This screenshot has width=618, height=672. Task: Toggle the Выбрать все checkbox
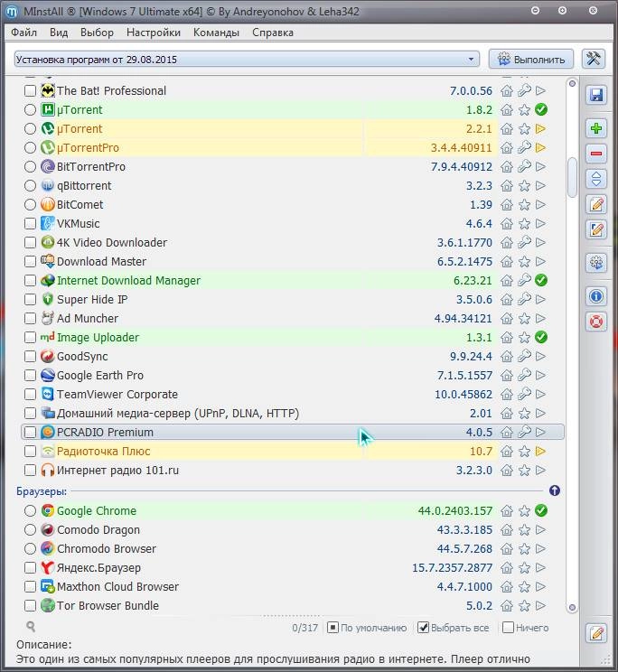pos(423,628)
